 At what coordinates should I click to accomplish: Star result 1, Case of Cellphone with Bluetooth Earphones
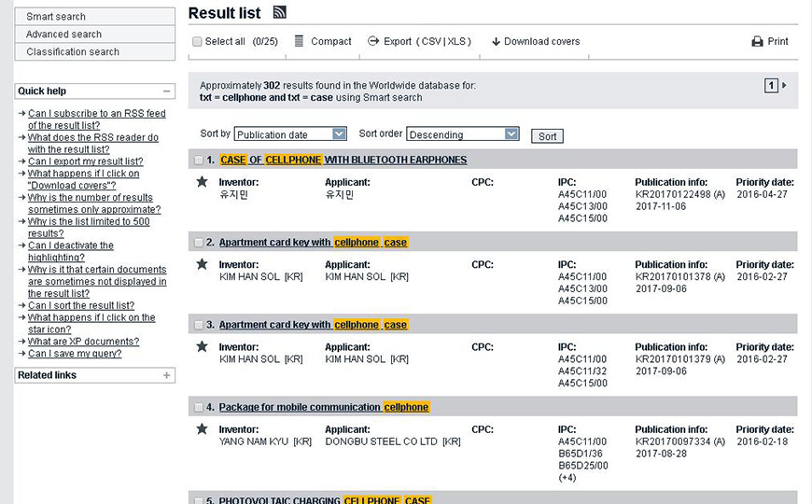(x=202, y=182)
